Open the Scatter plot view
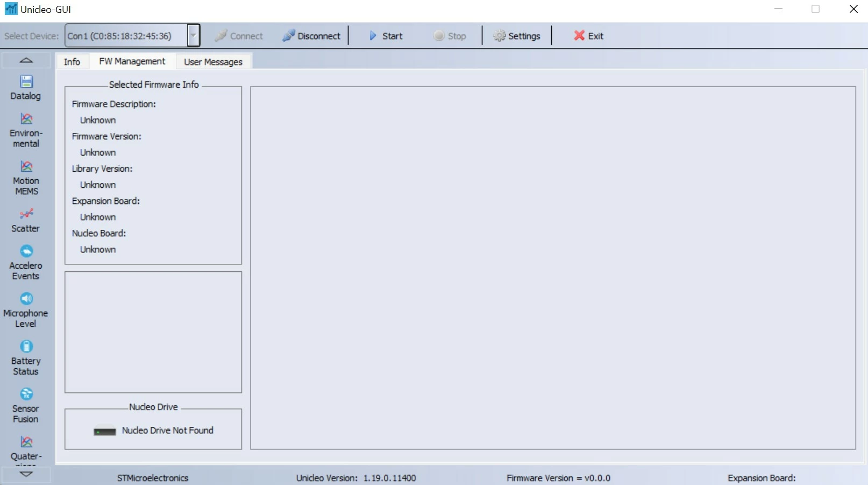Viewport: 868px width, 485px height. [26, 220]
